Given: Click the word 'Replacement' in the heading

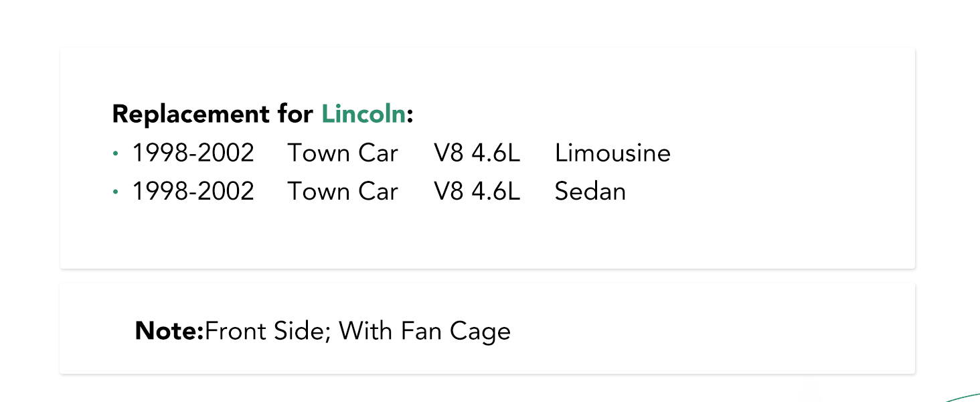Looking at the screenshot, I should pos(191,115).
